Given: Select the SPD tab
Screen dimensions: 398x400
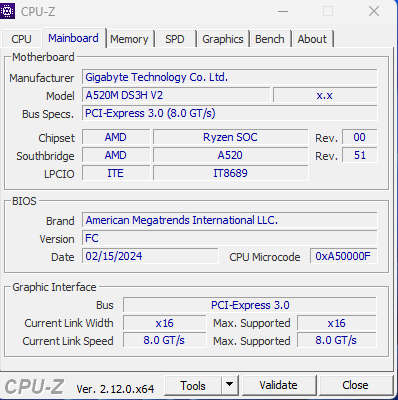Looking at the screenshot, I should pyautogui.click(x=175, y=39).
